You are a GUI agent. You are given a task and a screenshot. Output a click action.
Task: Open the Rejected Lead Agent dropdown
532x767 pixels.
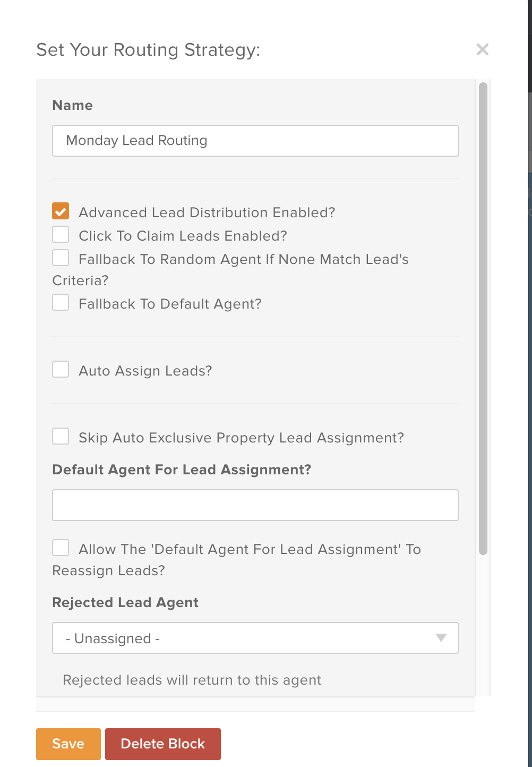pos(255,638)
